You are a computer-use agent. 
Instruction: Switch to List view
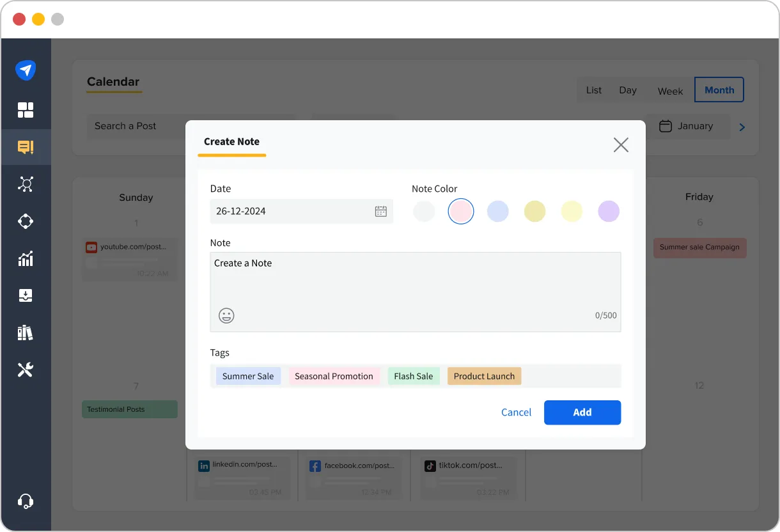tap(594, 90)
